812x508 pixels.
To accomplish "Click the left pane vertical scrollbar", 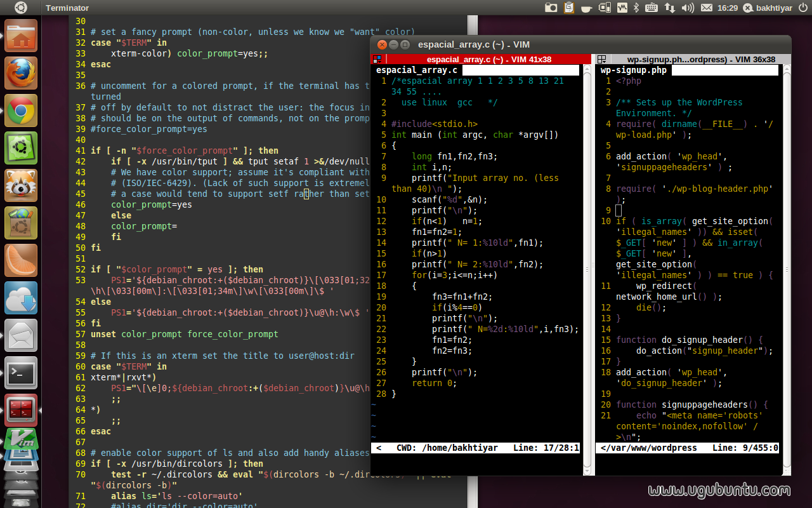I will [x=587, y=269].
